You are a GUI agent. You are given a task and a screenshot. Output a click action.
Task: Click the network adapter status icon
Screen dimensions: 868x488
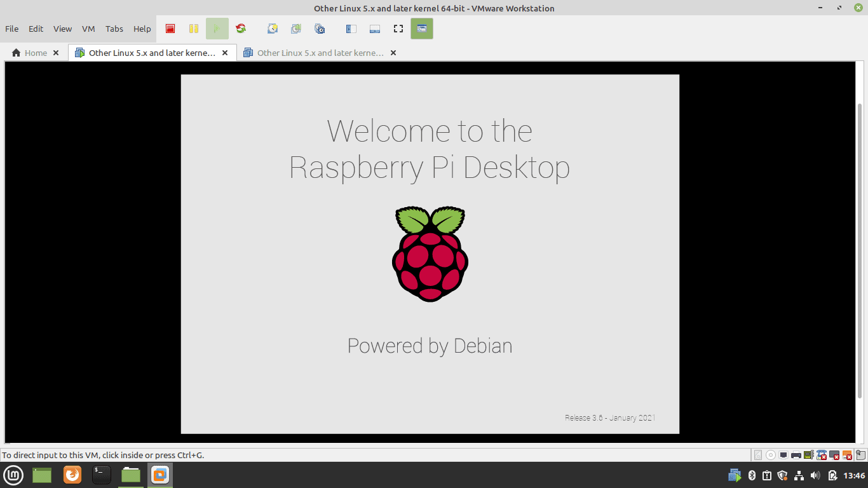(x=783, y=455)
